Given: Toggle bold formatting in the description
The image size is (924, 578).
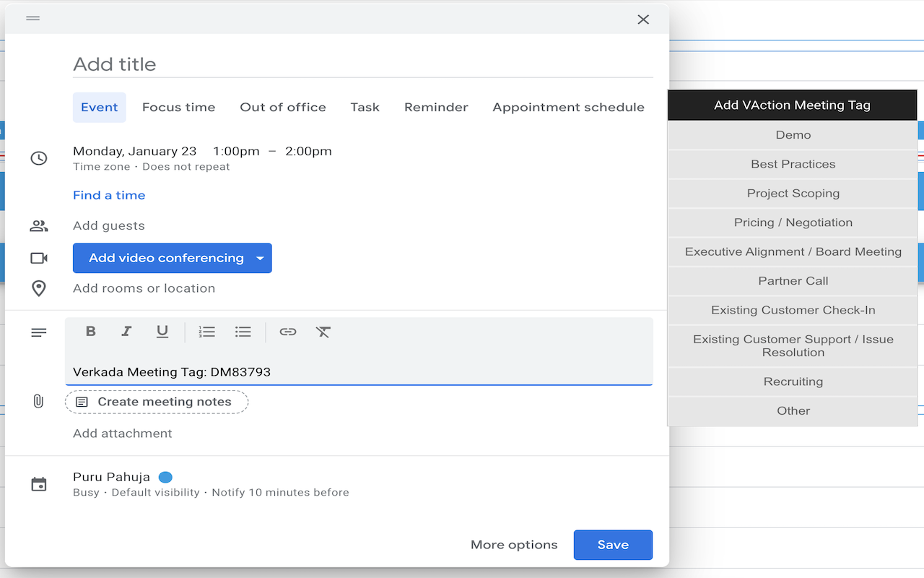Looking at the screenshot, I should [x=90, y=332].
